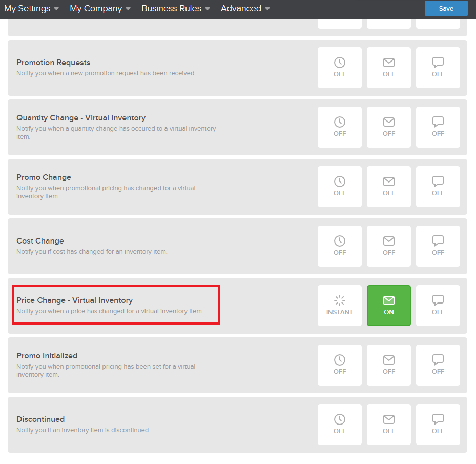Image resolution: width=476 pixels, height=464 pixels.
Task: Expand My Company dropdown arrow
Action: (128, 9)
